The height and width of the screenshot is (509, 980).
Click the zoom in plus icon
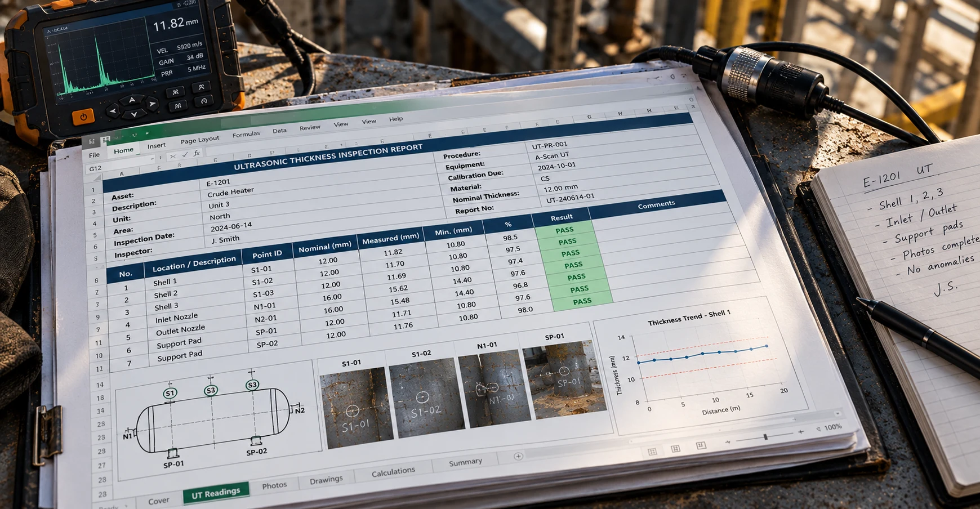point(800,432)
